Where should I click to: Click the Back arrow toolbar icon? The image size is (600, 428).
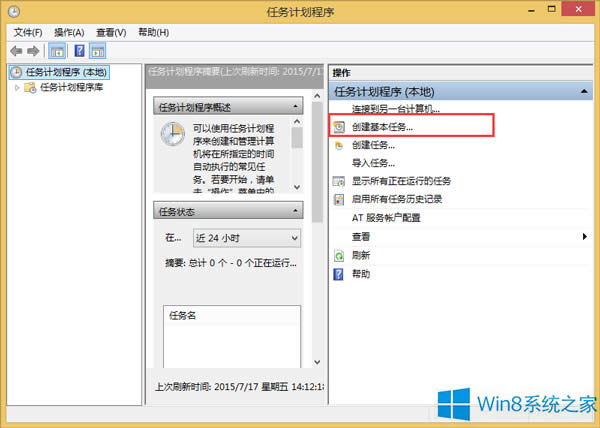coord(16,51)
